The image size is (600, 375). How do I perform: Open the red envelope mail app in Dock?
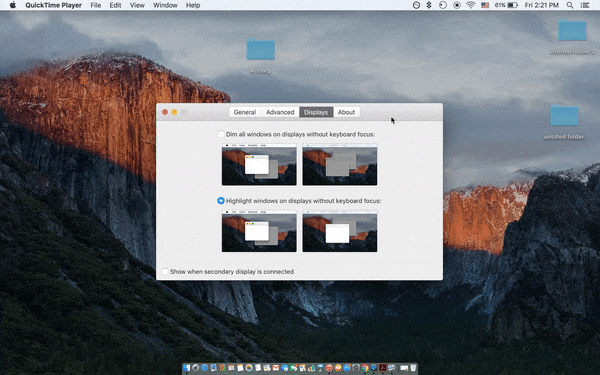coord(276,368)
